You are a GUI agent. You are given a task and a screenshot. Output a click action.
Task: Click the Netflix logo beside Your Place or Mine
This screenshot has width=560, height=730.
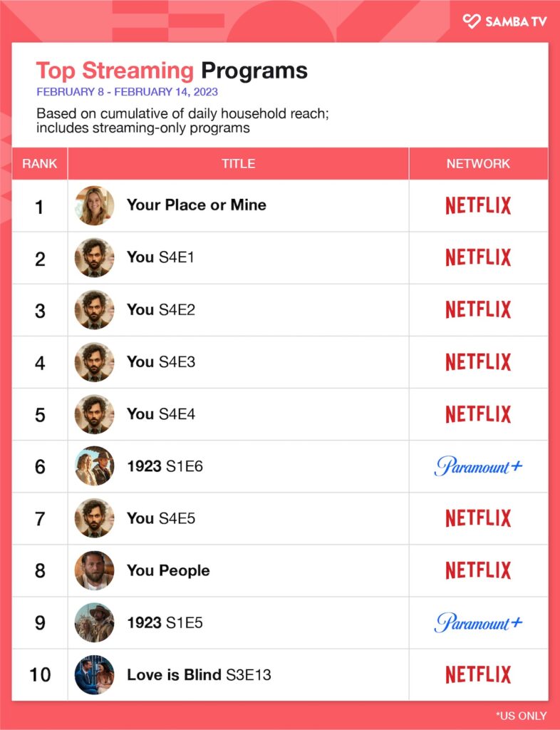[x=478, y=205]
